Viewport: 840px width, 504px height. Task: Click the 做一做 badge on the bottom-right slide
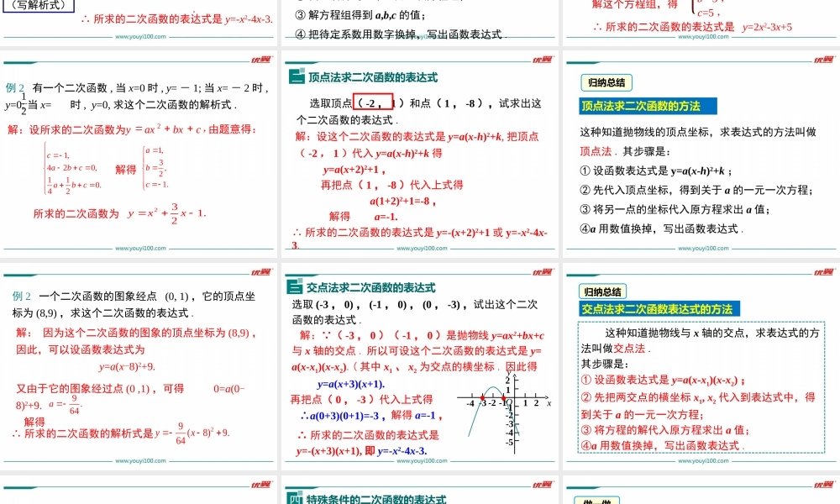tap(597, 500)
